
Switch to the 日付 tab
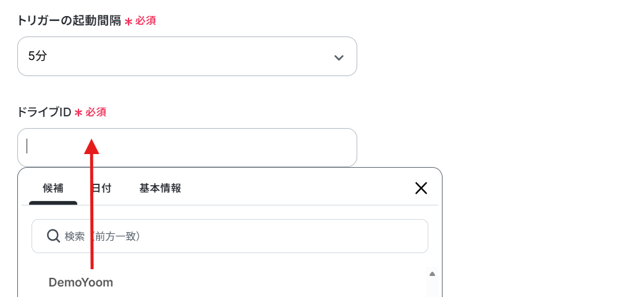[x=101, y=188]
